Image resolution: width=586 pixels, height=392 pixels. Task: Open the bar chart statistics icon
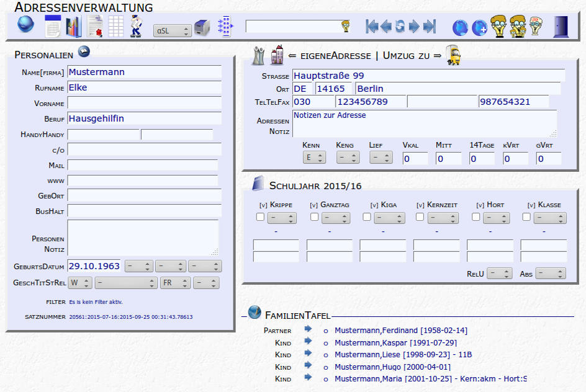pyautogui.click(x=73, y=27)
